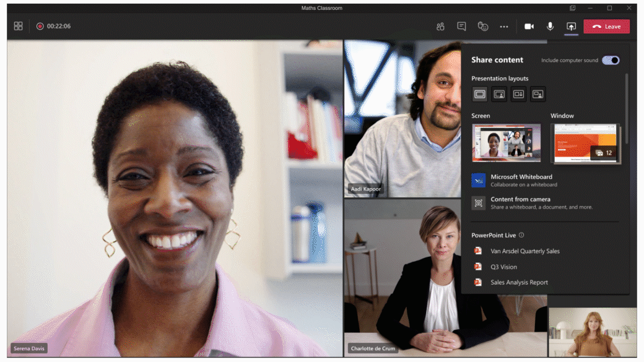Select Serena Davis video tile
Screen dimensions: 644x362
(x=175, y=199)
